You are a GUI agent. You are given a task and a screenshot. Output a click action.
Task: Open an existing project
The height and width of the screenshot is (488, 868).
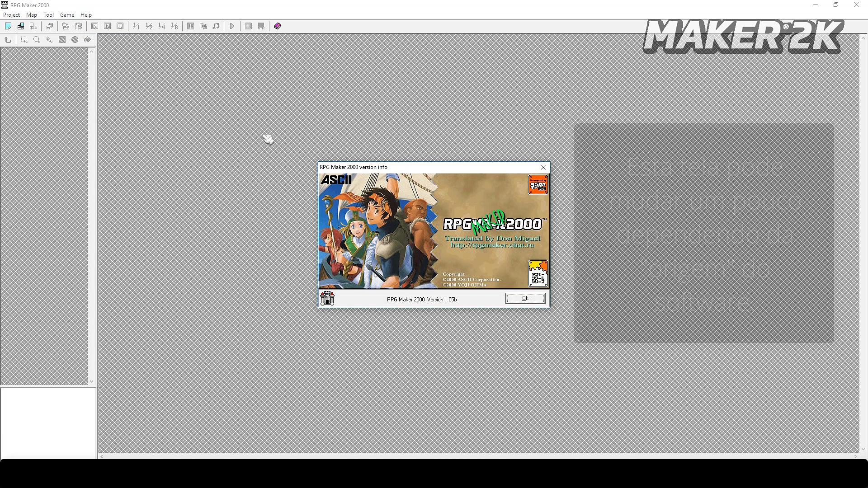pyautogui.click(x=21, y=26)
